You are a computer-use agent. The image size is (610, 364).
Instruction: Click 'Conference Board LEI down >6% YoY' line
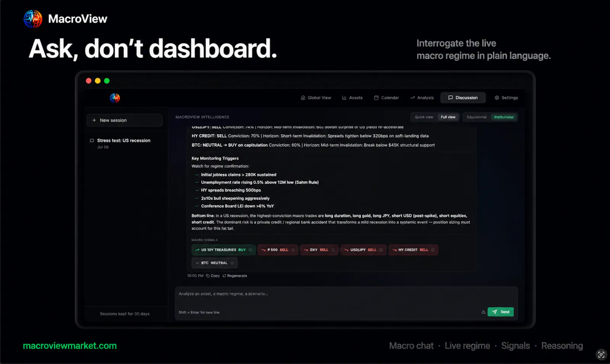coord(238,206)
